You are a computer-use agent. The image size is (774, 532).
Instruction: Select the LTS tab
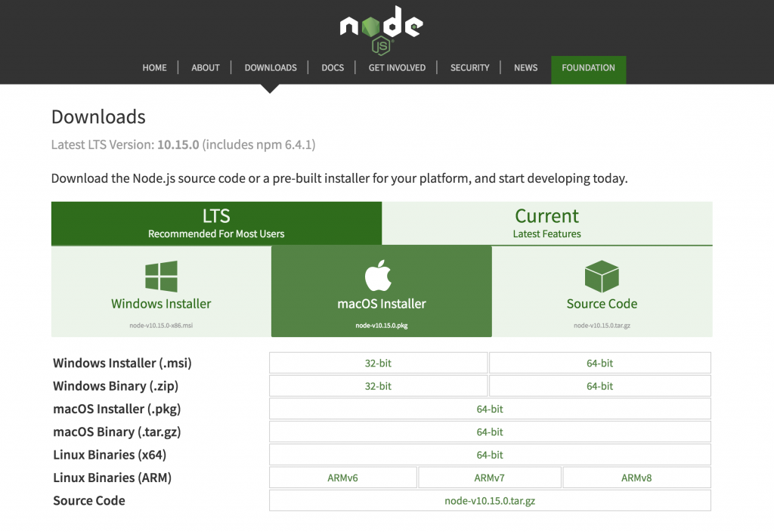pos(216,223)
